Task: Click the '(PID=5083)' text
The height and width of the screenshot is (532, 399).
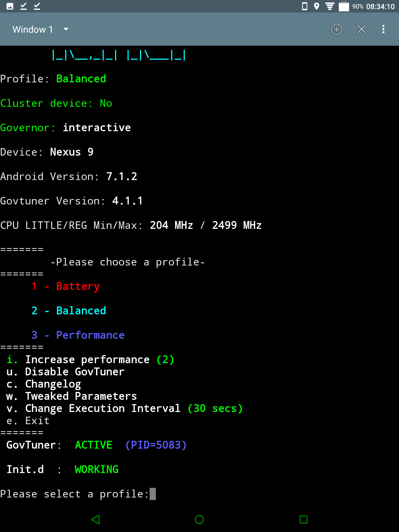Action: tap(156, 445)
